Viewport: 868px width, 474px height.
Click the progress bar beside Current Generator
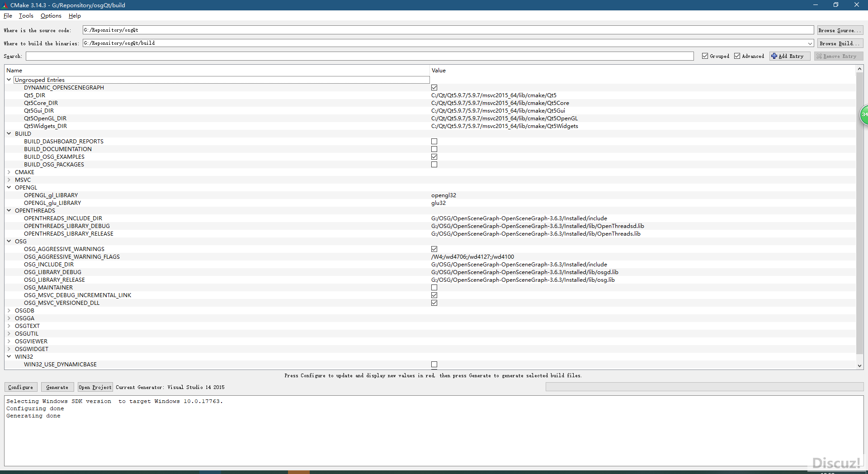(704, 387)
